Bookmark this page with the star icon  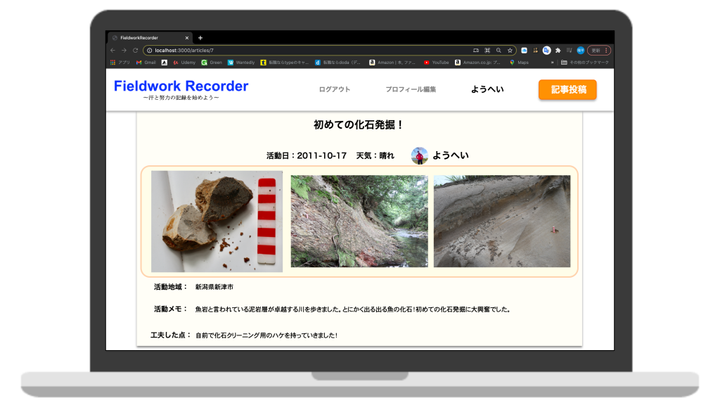coord(510,51)
